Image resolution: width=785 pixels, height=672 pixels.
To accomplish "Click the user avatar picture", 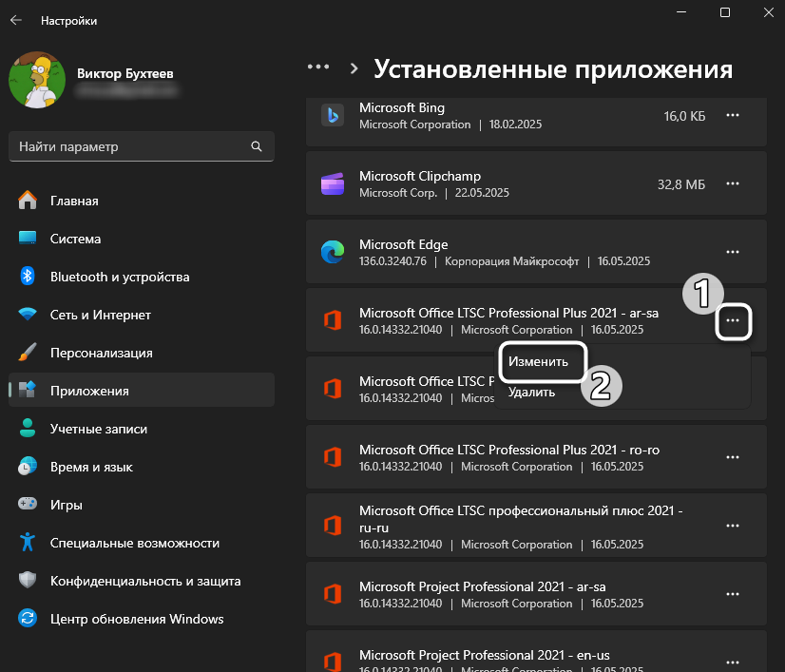I will pos(37,80).
